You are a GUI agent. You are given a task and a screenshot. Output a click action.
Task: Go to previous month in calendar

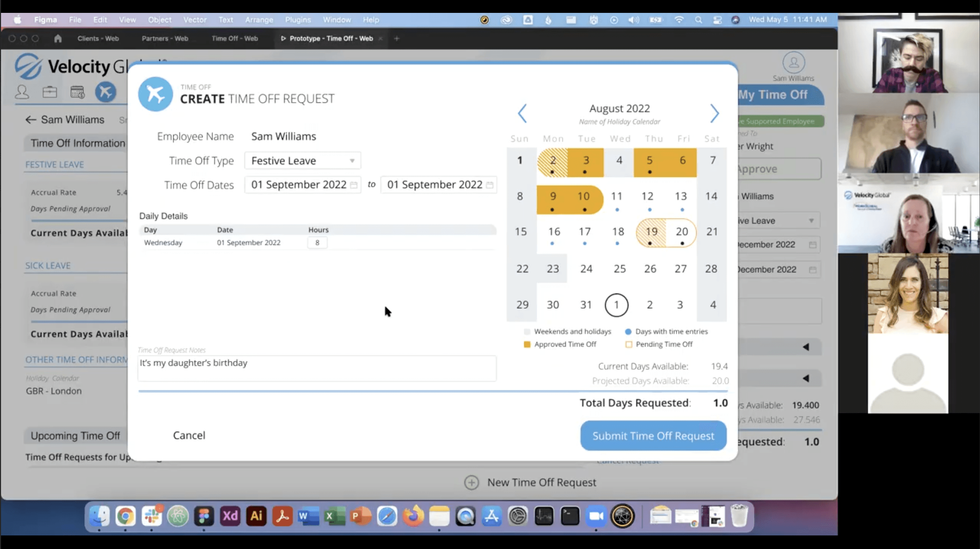tap(522, 113)
